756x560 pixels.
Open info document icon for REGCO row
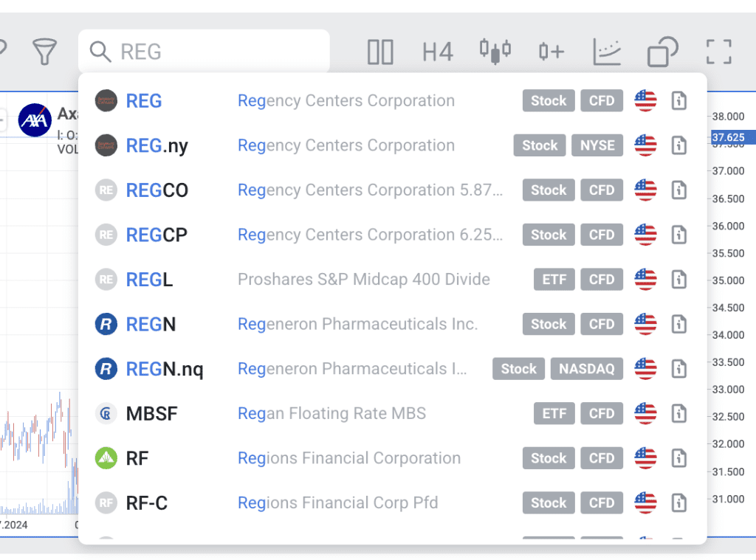679,190
